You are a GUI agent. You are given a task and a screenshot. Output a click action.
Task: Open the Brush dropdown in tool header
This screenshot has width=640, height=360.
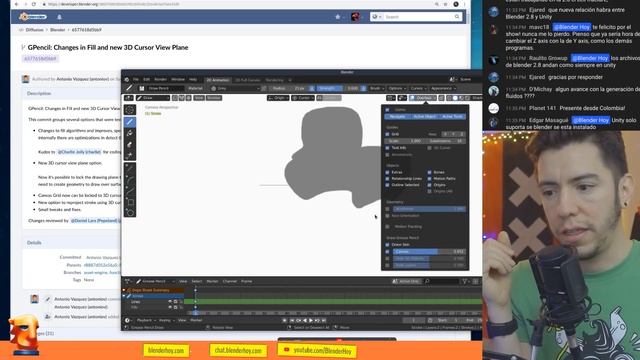pyautogui.click(x=377, y=88)
